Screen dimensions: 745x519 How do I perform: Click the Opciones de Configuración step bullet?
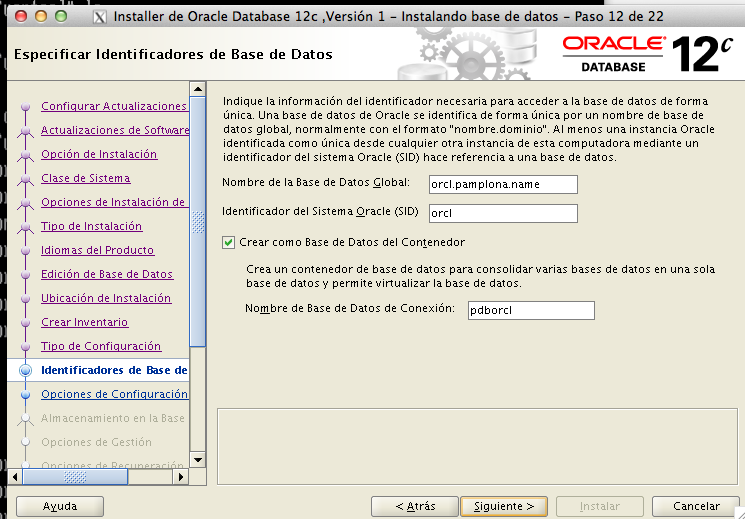[26, 394]
